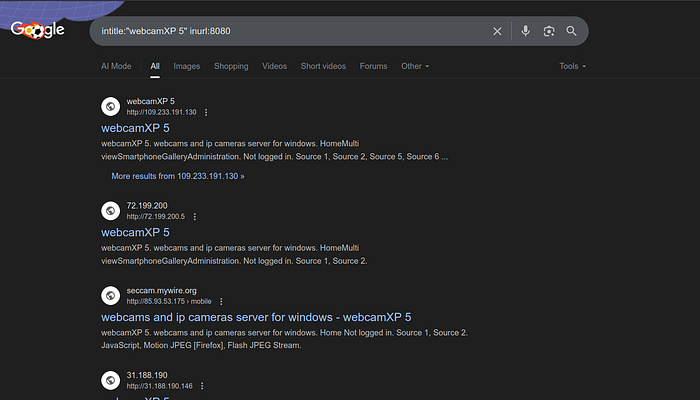Open options menu for 72.199.200.5 result
This screenshot has height=400, width=700.
195,216
